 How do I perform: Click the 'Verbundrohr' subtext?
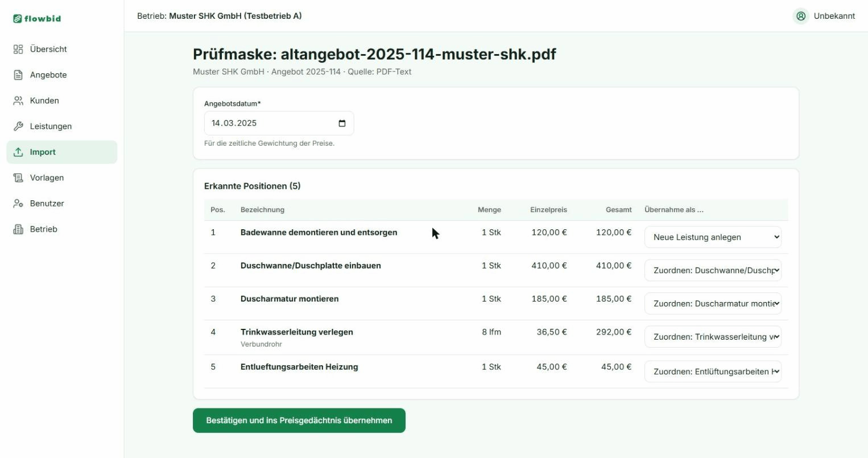(x=261, y=344)
